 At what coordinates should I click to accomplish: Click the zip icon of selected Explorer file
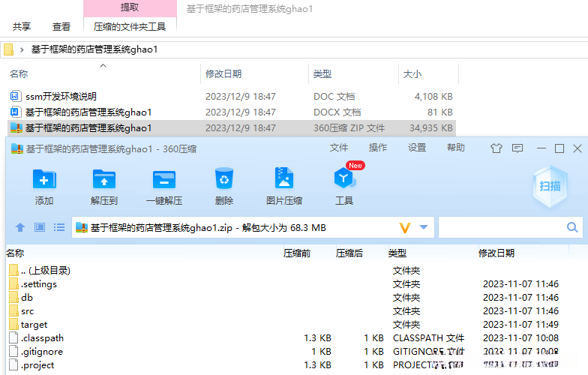click(16, 127)
